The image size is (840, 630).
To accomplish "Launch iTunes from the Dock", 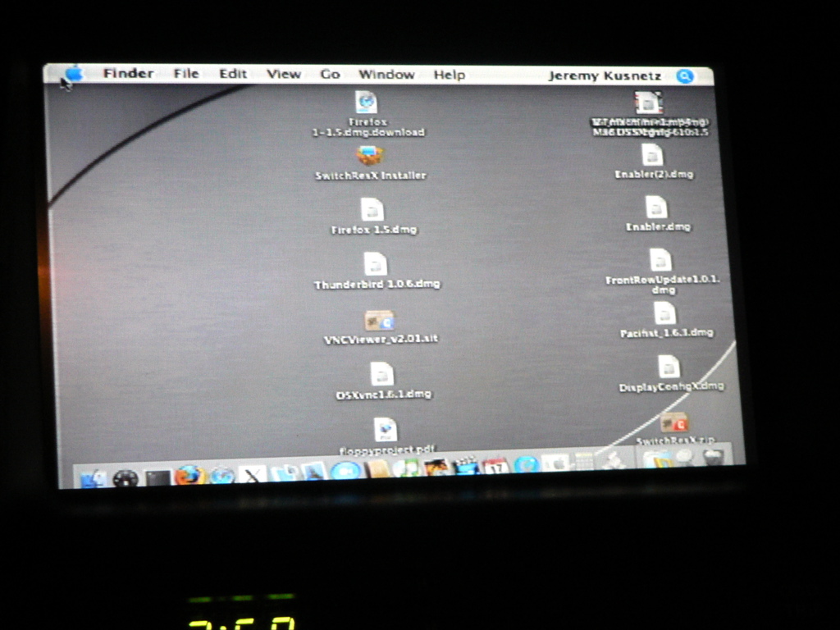I will click(x=406, y=468).
